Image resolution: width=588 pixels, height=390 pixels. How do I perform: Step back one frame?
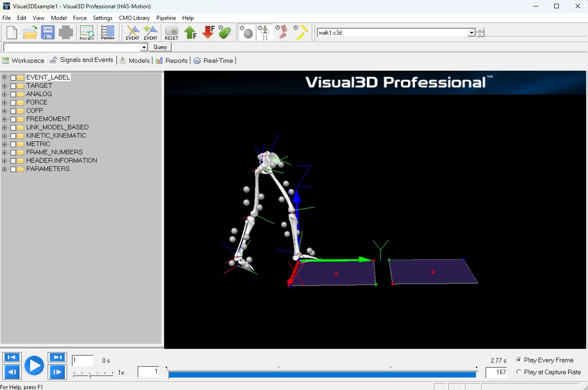[x=12, y=372]
